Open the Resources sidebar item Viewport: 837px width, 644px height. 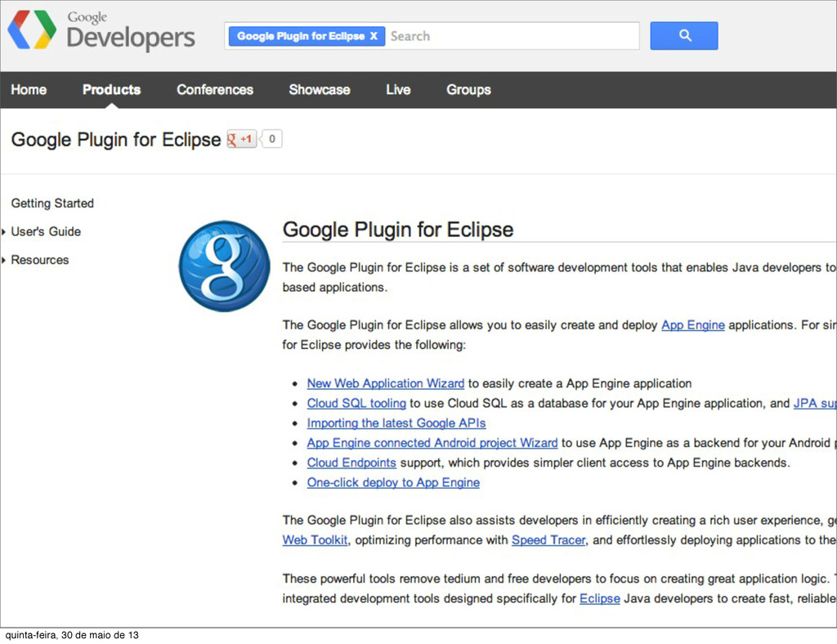pos(40,260)
